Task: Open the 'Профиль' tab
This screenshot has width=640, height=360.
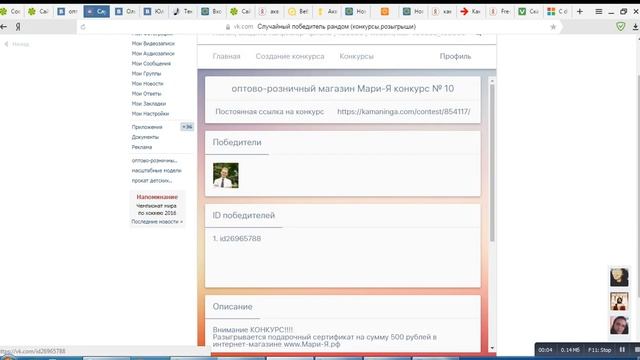Action: (x=455, y=56)
